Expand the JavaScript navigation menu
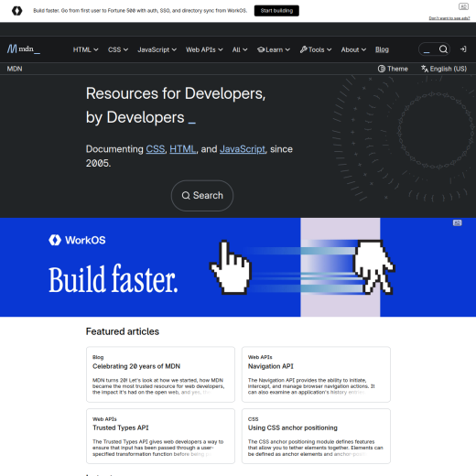This screenshot has height=476, width=476. pyautogui.click(x=157, y=49)
